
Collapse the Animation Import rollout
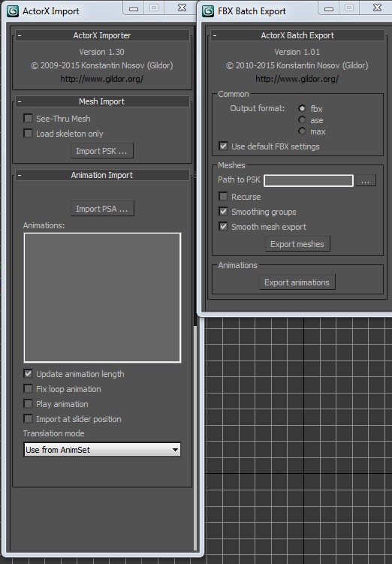click(102, 175)
